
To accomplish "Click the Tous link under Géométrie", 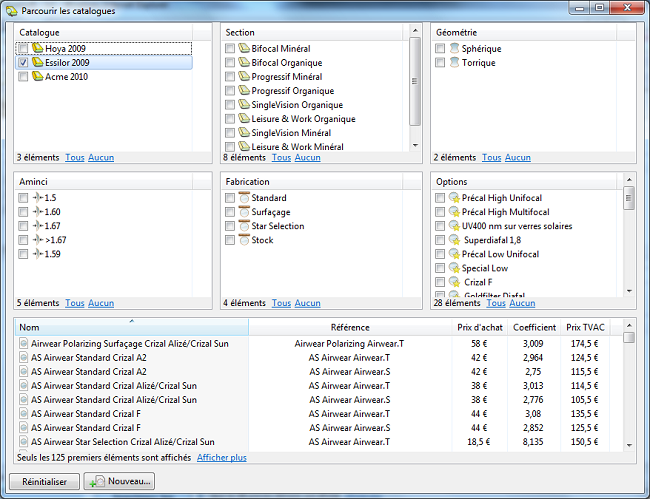I will (491, 157).
